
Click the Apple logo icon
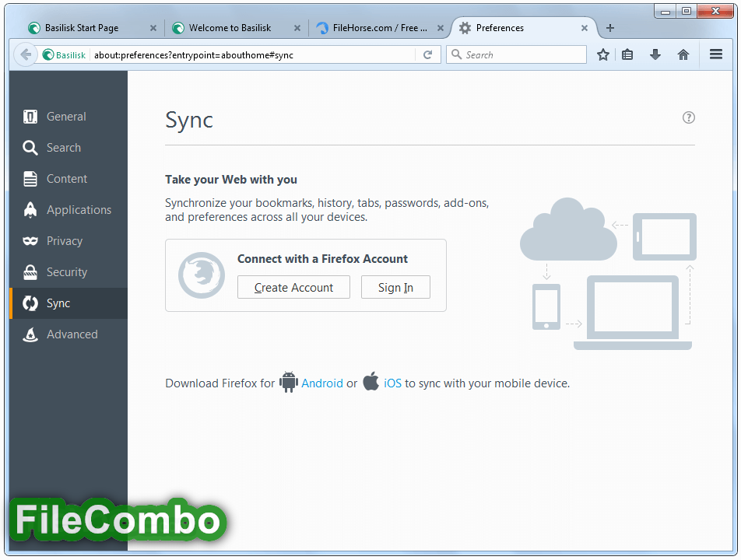tap(371, 381)
